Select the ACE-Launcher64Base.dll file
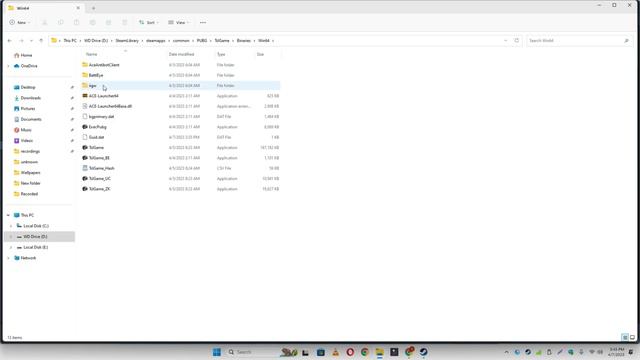640x360 pixels. point(110,106)
